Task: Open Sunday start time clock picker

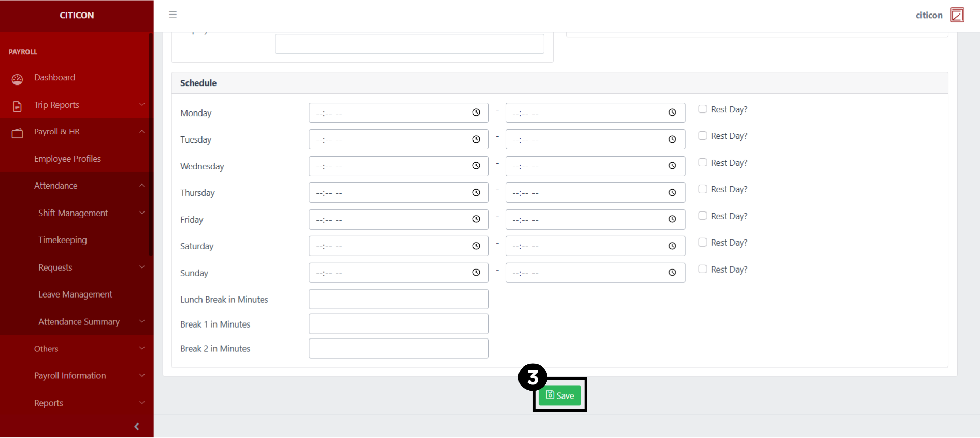Action: pyautogui.click(x=476, y=273)
